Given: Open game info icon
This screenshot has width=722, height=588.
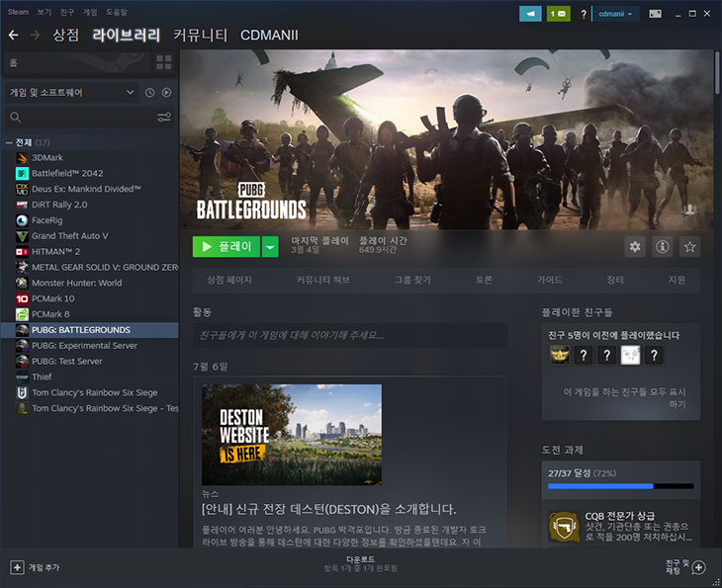Looking at the screenshot, I should pos(662,247).
